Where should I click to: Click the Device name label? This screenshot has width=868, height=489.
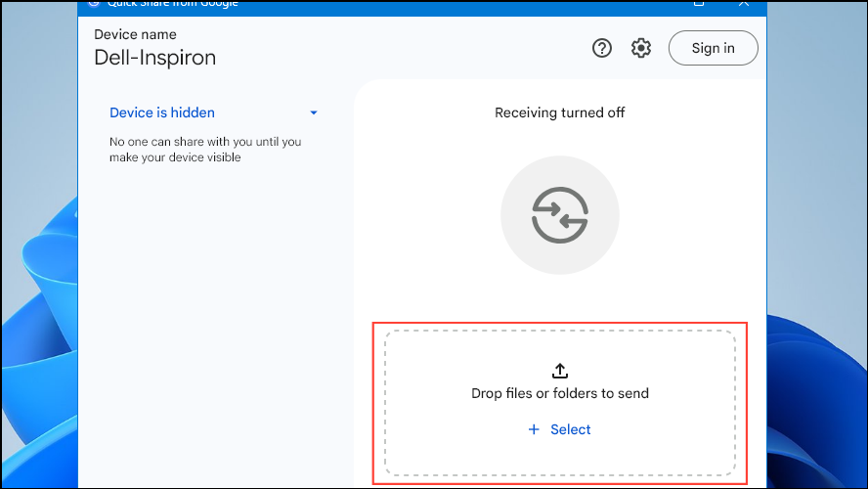[x=135, y=34]
